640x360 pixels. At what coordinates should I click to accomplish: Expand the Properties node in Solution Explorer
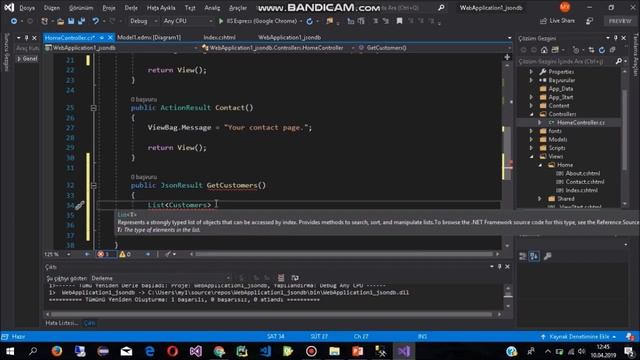click(531, 72)
